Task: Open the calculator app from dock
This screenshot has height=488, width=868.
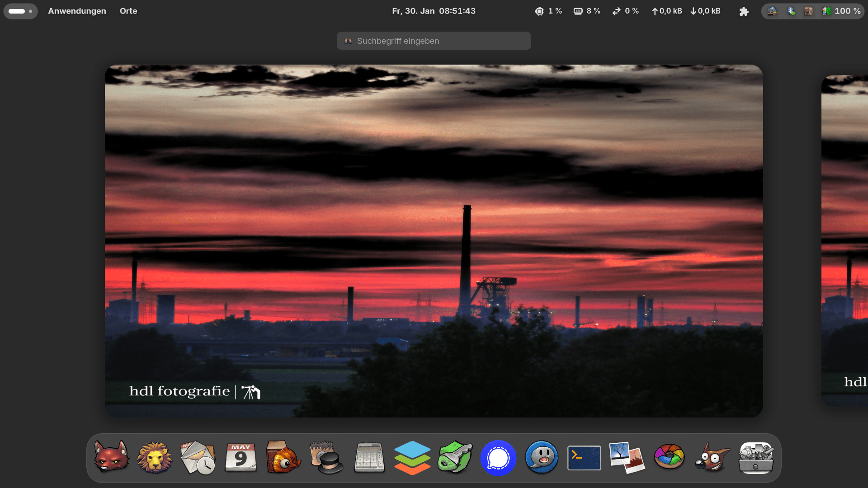Action: (x=369, y=457)
